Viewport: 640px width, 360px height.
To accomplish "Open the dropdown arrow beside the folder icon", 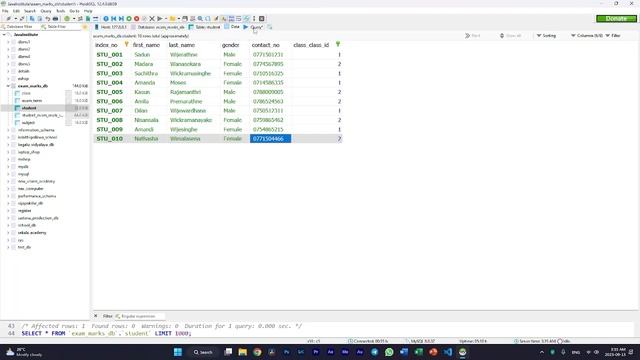I will point(178,19).
